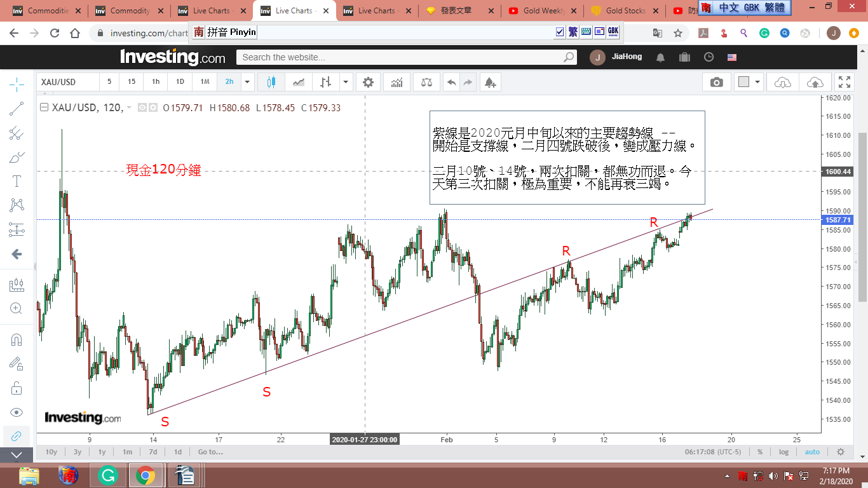
Task: Select the 1D interval button
Action: tap(180, 82)
